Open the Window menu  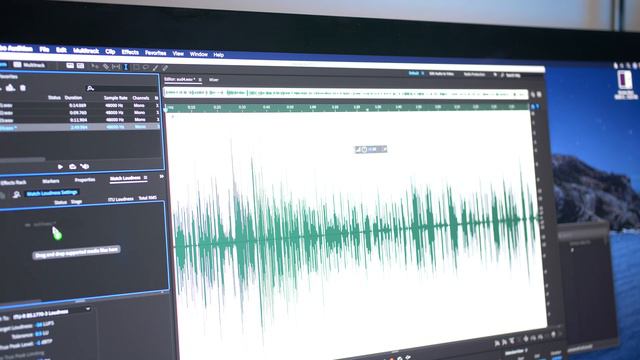pyautogui.click(x=199, y=54)
